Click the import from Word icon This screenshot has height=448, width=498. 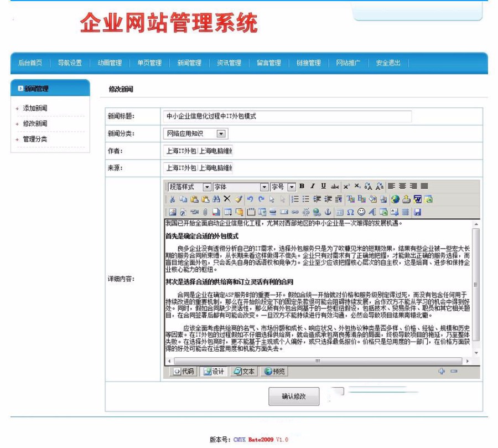(417, 199)
